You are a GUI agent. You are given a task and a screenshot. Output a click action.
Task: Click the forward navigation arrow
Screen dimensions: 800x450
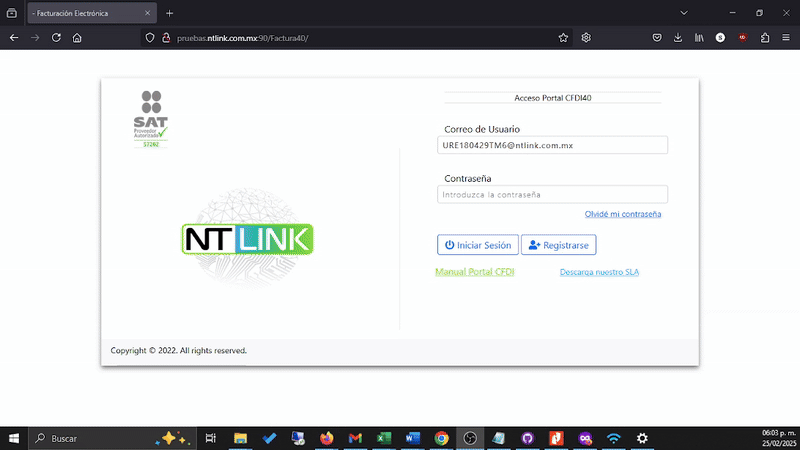click(35, 38)
